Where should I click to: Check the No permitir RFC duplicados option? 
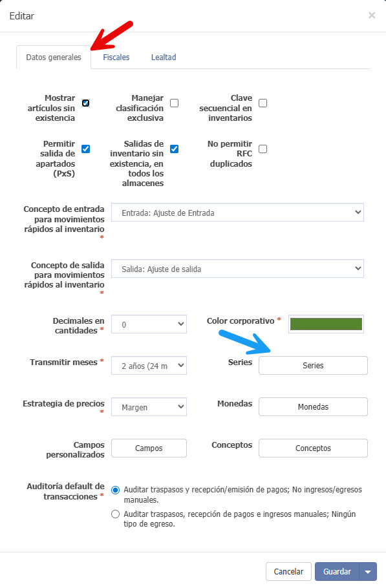[263, 148]
